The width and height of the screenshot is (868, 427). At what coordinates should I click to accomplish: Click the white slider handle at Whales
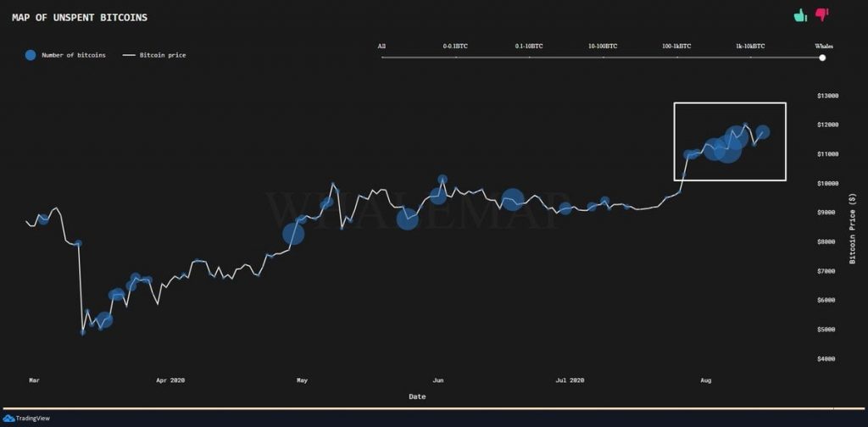[x=822, y=57]
